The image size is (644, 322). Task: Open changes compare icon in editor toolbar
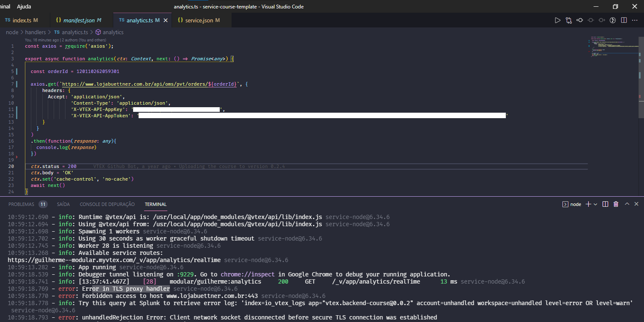(x=569, y=20)
